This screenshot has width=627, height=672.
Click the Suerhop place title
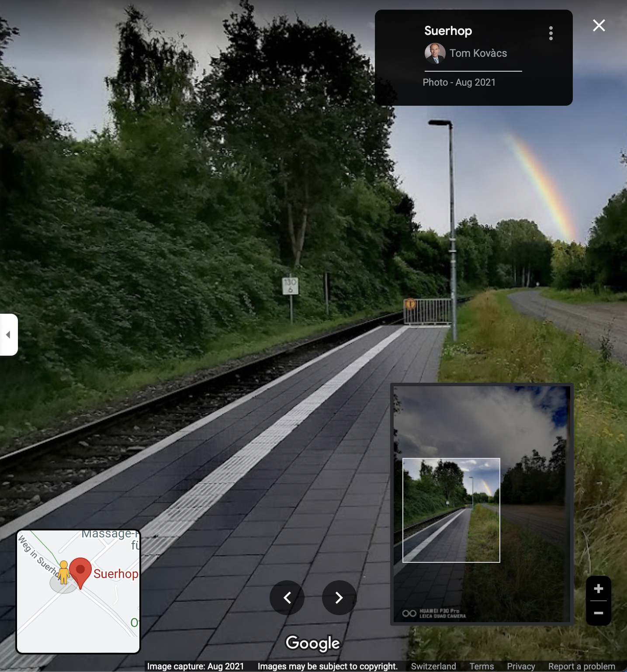[448, 31]
